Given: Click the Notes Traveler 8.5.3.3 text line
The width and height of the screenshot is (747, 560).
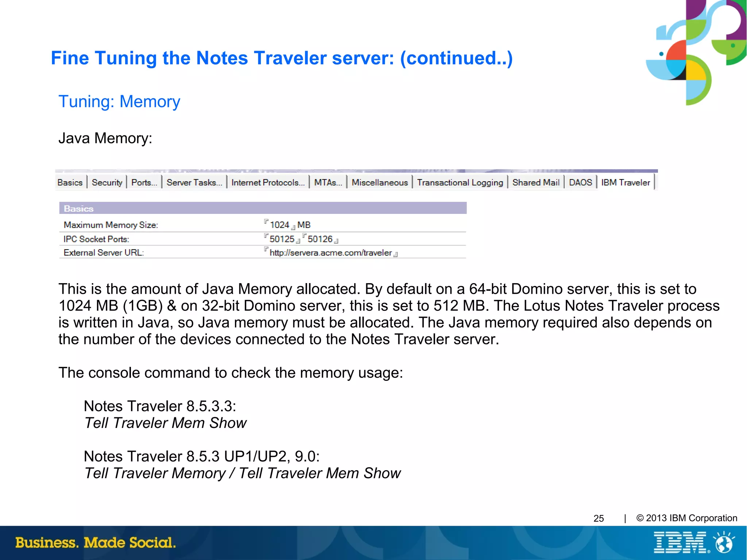Looking at the screenshot, I should point(160,406).
